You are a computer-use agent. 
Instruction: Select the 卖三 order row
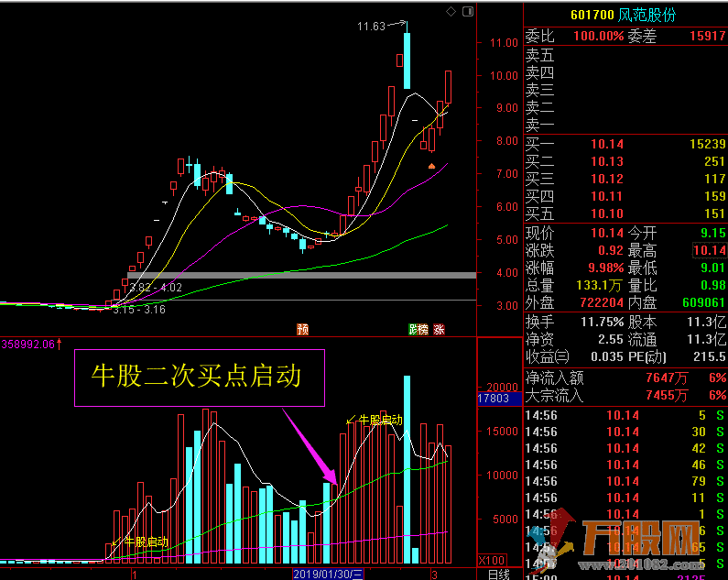pyautogui.click(x=625, y=90)
